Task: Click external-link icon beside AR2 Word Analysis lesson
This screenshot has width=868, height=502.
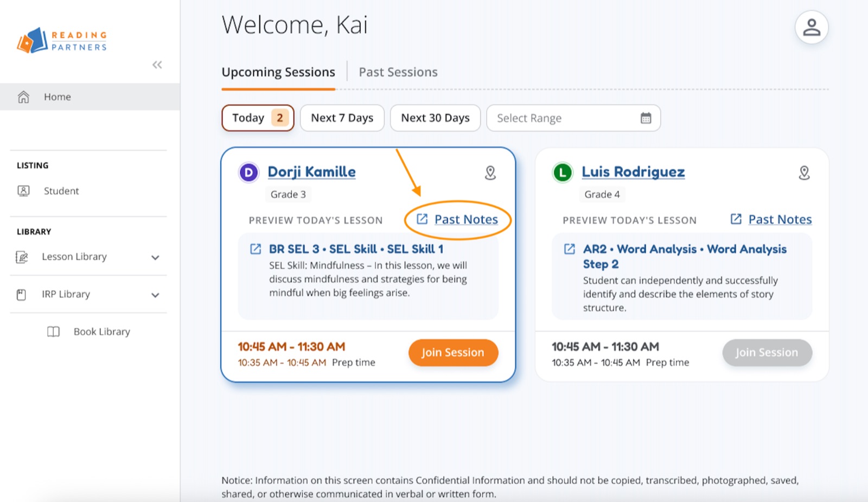Action: pyautogui.click(x=569, y=249)
